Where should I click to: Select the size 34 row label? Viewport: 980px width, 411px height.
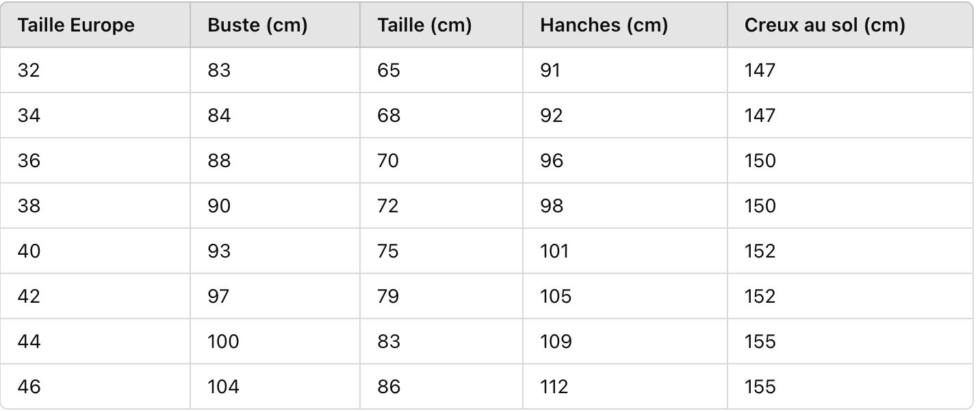pos(29,115)
